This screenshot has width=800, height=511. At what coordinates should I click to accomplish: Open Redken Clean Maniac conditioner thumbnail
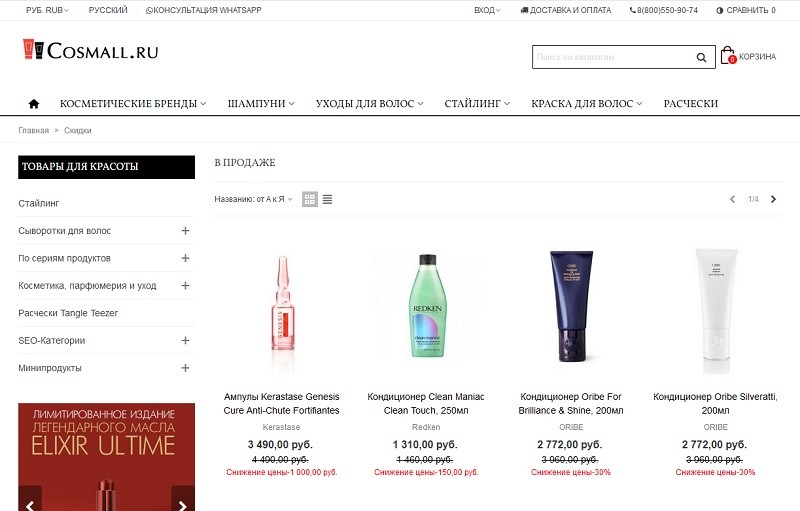pyautogui.click(x=427, y=305)
